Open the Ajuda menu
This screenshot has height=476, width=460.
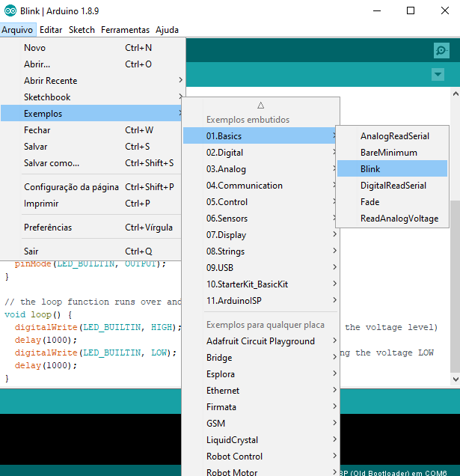pos(167,30)
